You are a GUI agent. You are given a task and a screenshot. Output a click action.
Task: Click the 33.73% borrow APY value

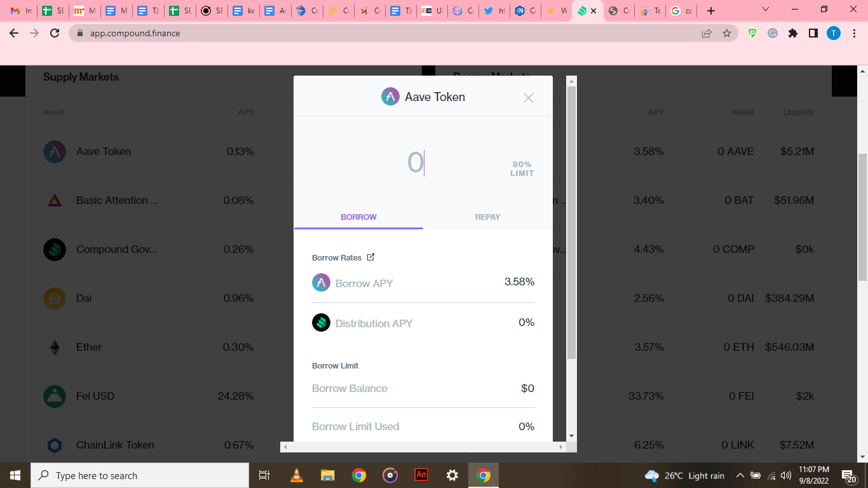pos(646,396)
